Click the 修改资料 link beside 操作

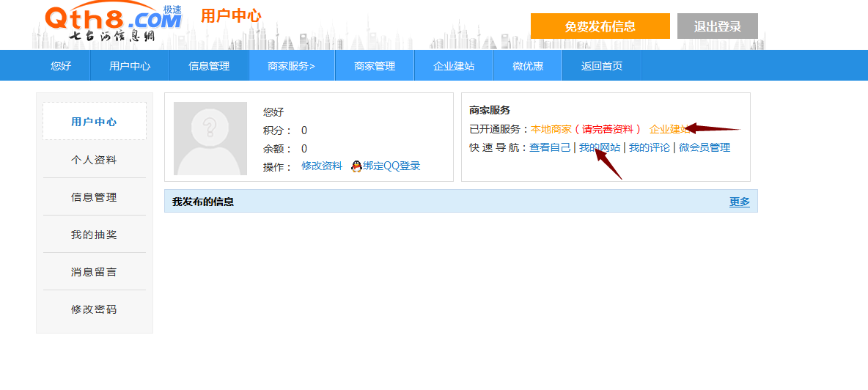[322, 166]
